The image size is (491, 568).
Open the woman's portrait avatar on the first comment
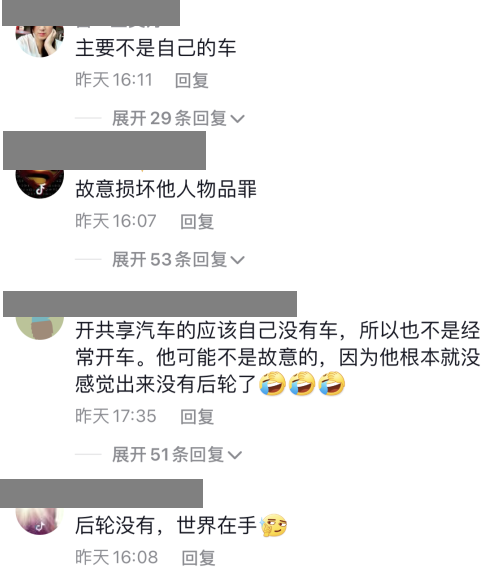pos(39,41)
